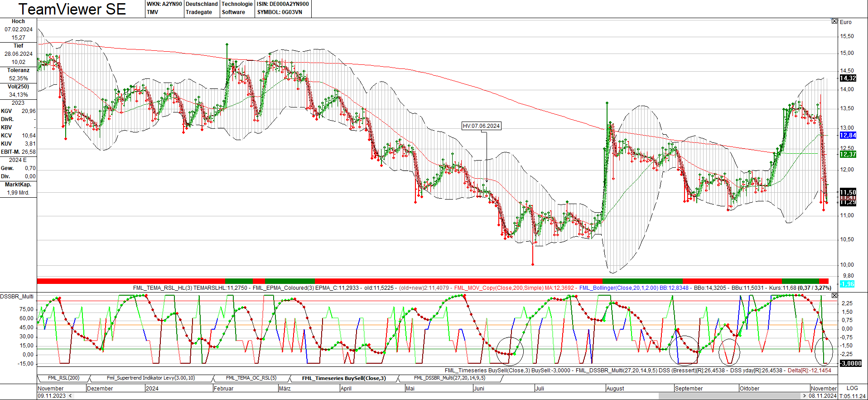868x400 pixels.
Task: Click the high date 07.02.2024
Action: (x=19, y=29)
